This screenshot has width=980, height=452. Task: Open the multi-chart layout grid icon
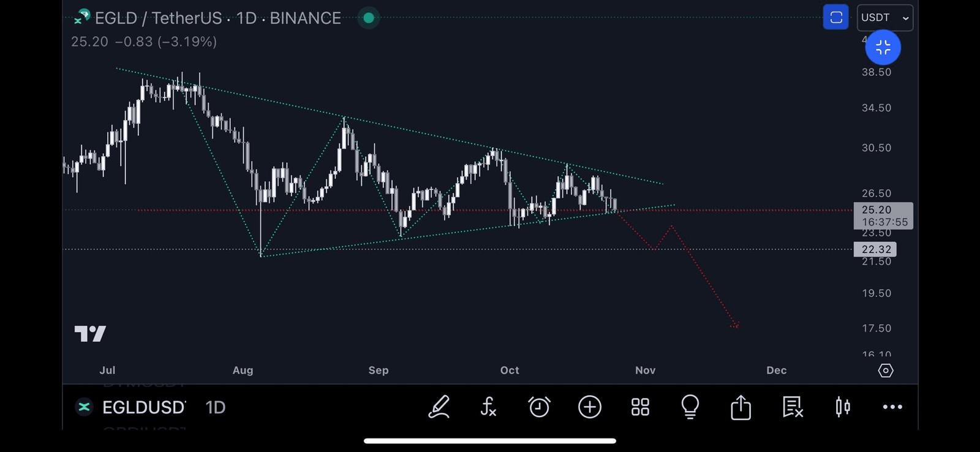[639, 407]
